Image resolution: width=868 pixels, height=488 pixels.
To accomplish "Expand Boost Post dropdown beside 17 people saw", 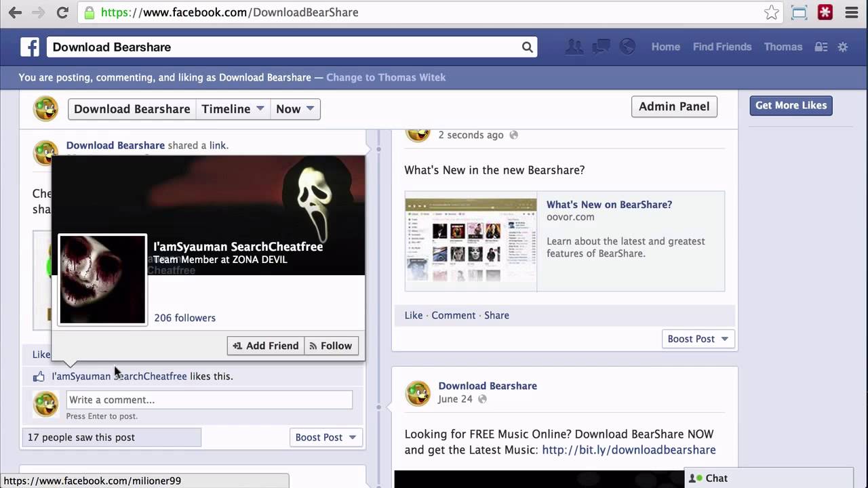I will pyautogui.click(x=326, y=437).
